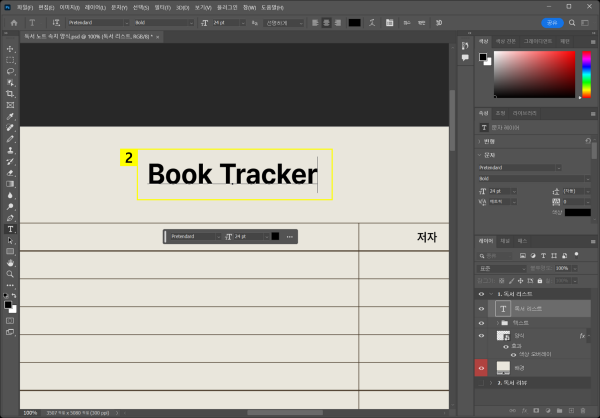Collapse the 문자 section in Properties

click(479, 155)
